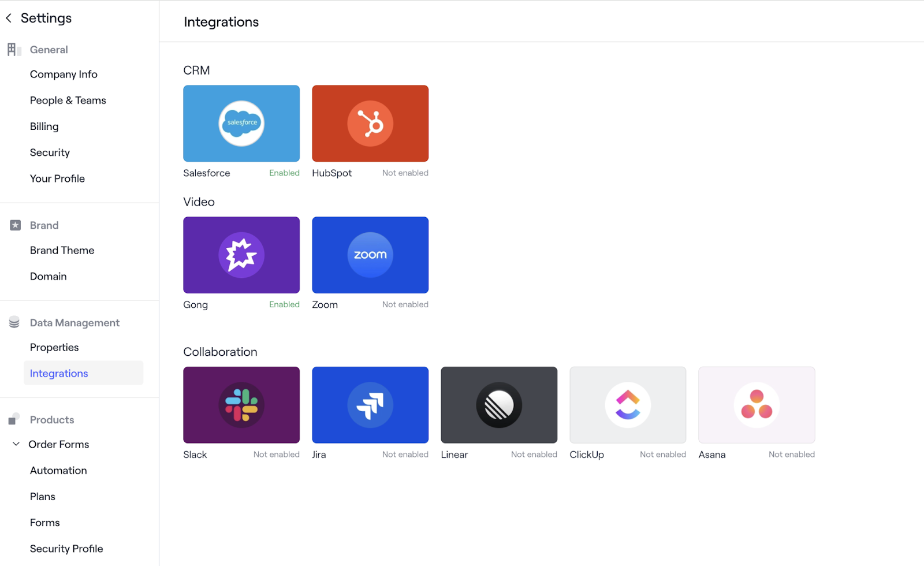The width and height of the screenshot is (924, 566).
Task: Collapse the Order Forms section
Action: point(16,444)
